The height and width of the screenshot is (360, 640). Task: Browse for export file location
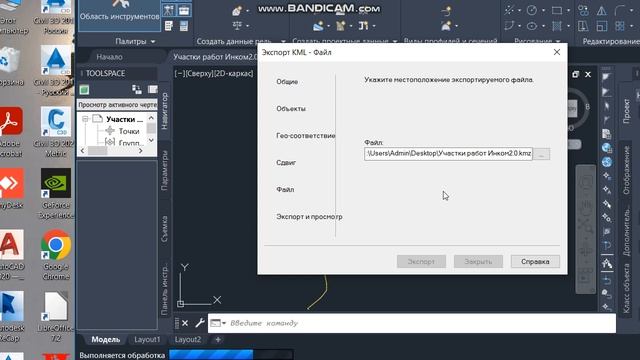[542, 154]
